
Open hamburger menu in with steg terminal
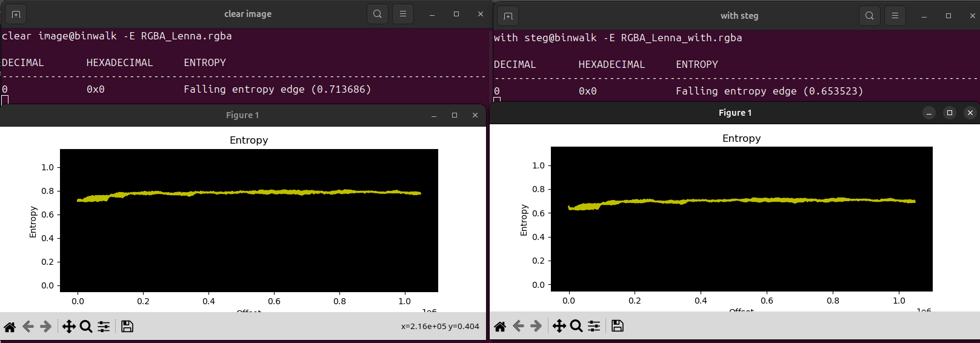(x=895, y=16)
